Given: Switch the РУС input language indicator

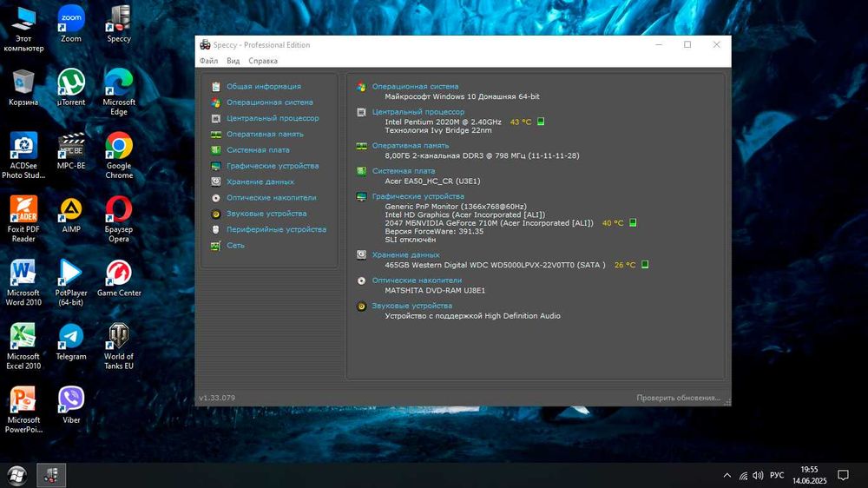Looking at the screenshot, I should pos(777,475).
